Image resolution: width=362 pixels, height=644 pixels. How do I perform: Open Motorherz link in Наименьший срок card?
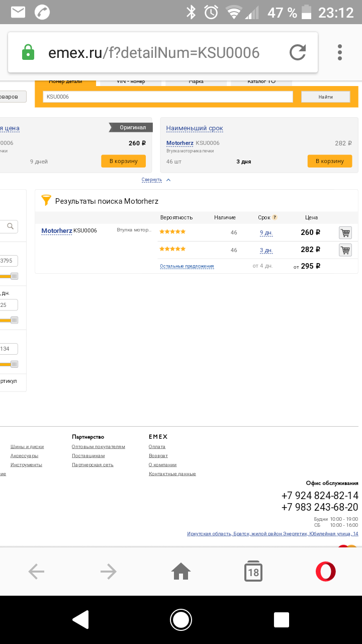point(180,143)
